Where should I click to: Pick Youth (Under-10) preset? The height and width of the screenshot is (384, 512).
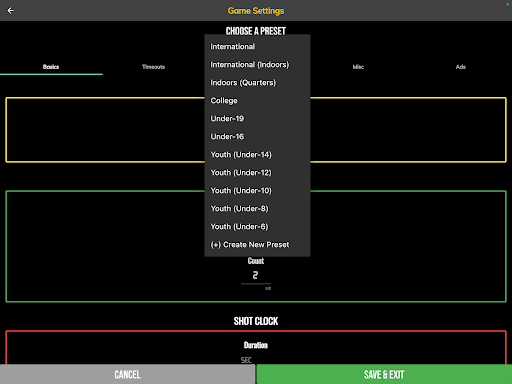pyautogui.click(x=257, y=191)
